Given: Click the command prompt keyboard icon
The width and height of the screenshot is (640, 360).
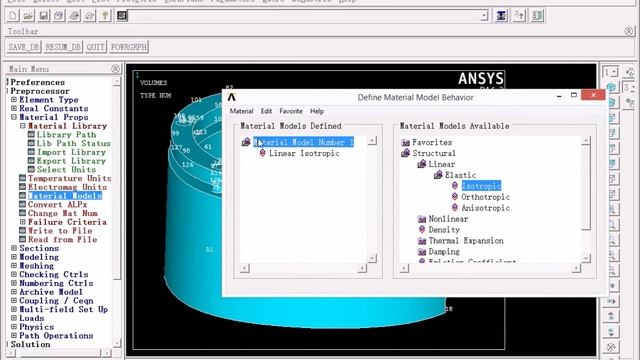Looking at the screenshot, I should (x=122, y=16).
